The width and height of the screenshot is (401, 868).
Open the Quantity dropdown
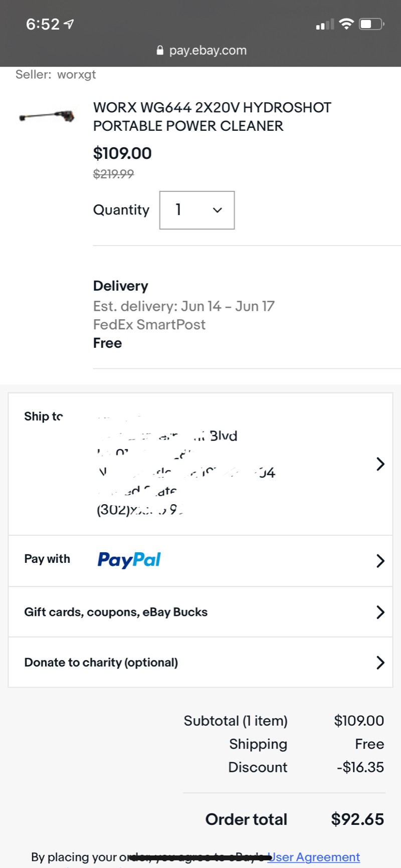coord(197,210)
